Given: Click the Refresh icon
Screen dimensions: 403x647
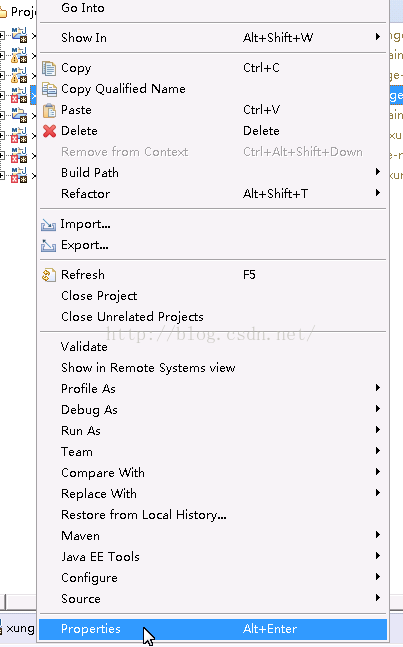Looking at the screenshot, I should (49, 275).
